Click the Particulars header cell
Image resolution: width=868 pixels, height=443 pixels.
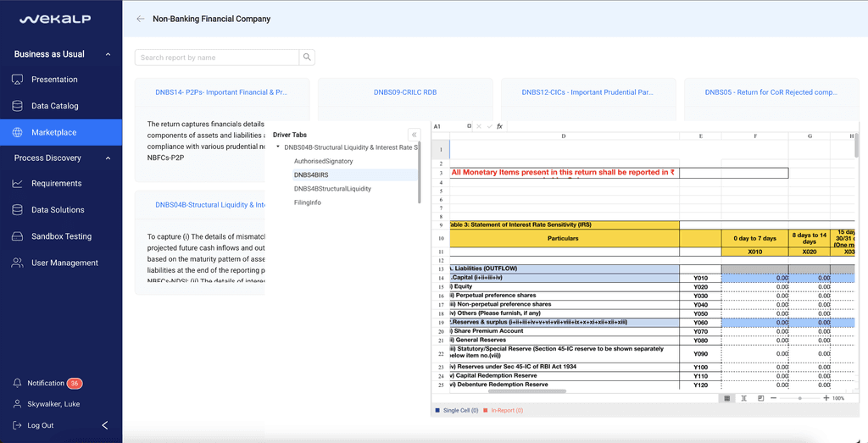point(564,238)
